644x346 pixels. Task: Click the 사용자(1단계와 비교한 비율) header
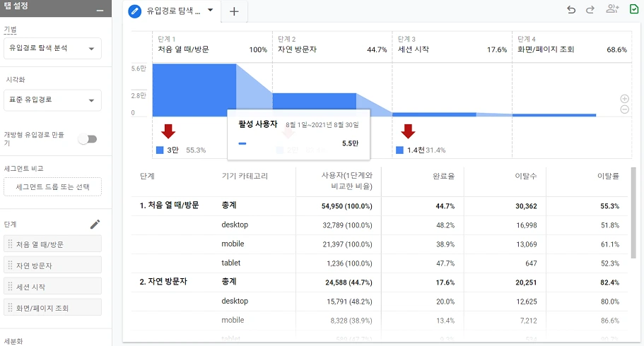(347, 181)
